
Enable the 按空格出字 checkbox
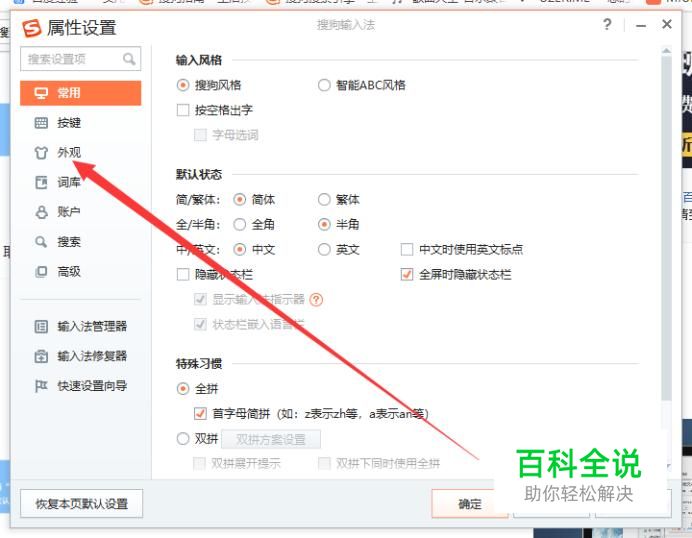183,110
